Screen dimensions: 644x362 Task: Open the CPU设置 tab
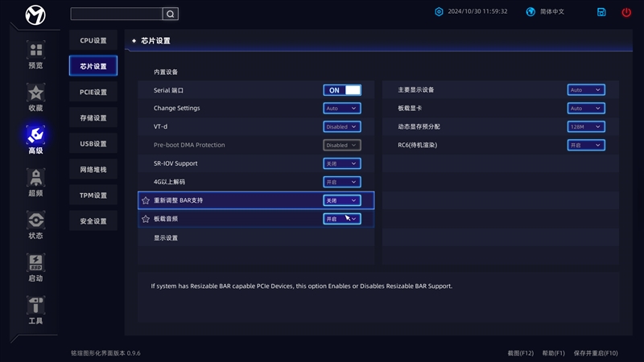93,40
